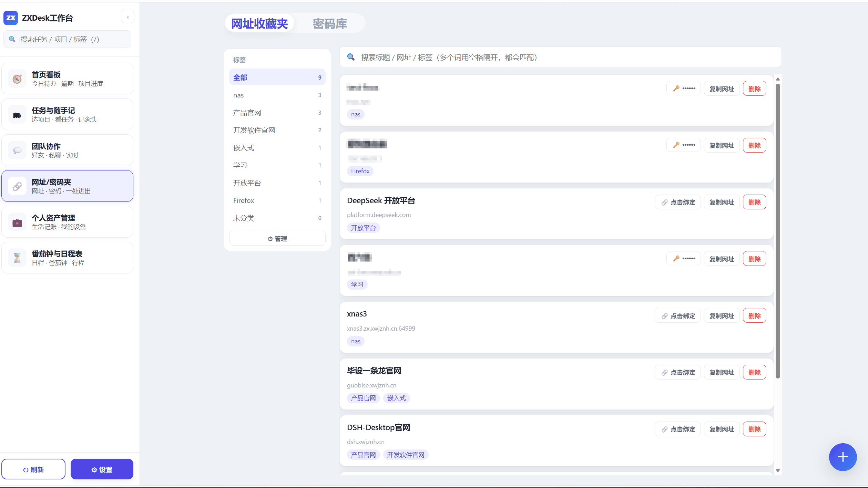Click the 刷新 button
This screenshot has height=488, width=868.
pos(33,469)
